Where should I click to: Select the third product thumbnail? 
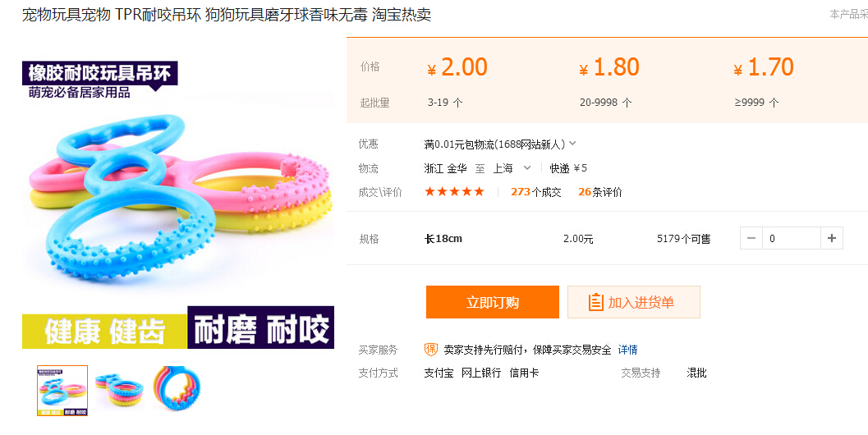(176, 390)
